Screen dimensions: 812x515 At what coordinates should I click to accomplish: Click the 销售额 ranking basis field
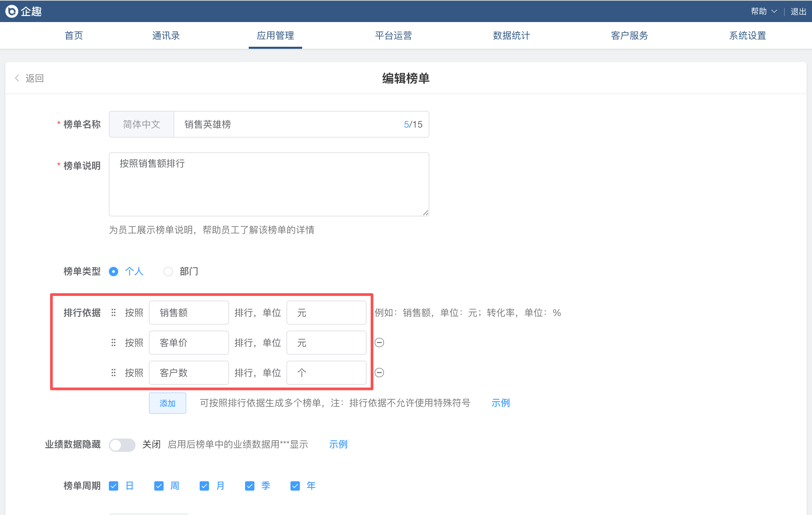point(189,313)
